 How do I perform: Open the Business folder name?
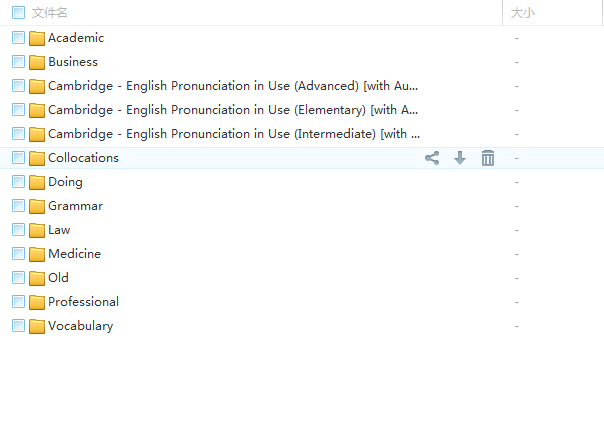(73, 62)
